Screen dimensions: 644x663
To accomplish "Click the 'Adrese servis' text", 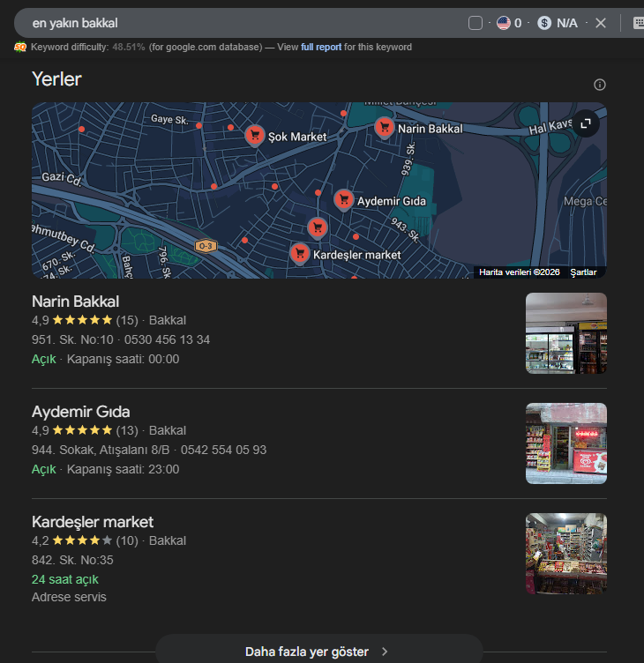I will (69, 597).
